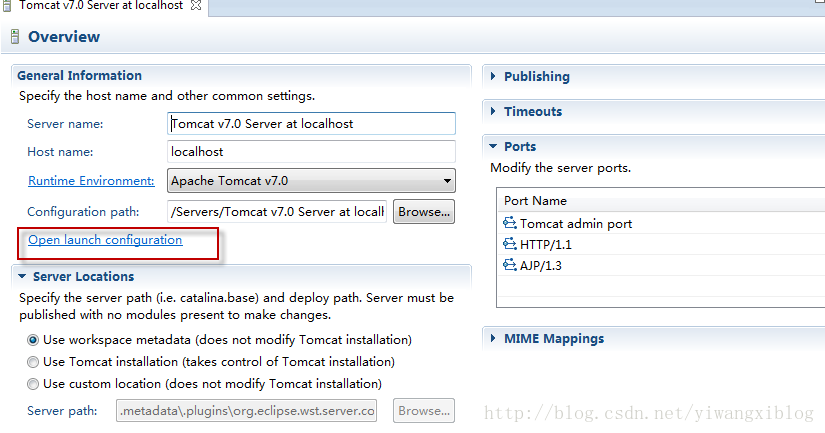
Task: Switch to Tomcat v7.0 Server at localhost tab
Action: (101, 6)
